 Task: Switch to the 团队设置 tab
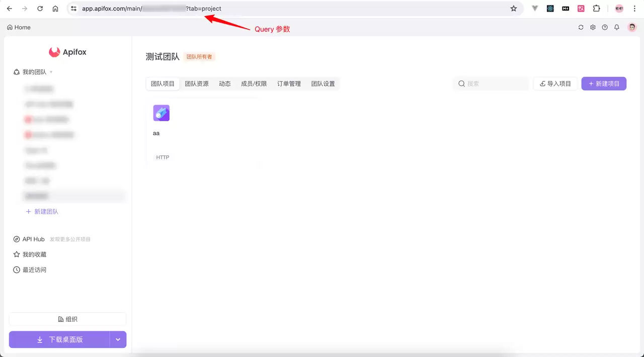tap(323, 84)
